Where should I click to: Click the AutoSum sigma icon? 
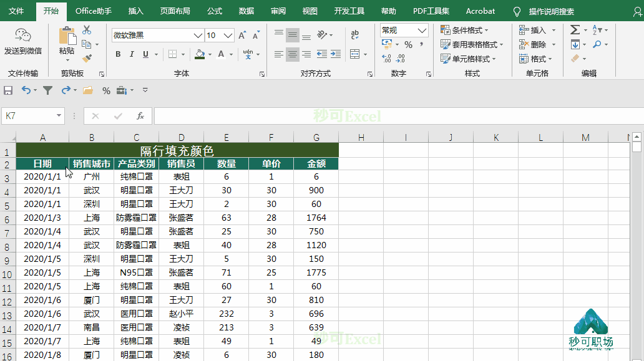(575, 30)
